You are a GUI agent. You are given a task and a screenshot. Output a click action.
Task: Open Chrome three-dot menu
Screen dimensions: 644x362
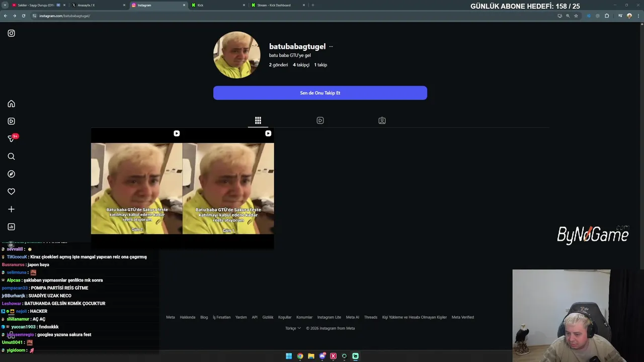pyautogui.click(x=638, y=16)
